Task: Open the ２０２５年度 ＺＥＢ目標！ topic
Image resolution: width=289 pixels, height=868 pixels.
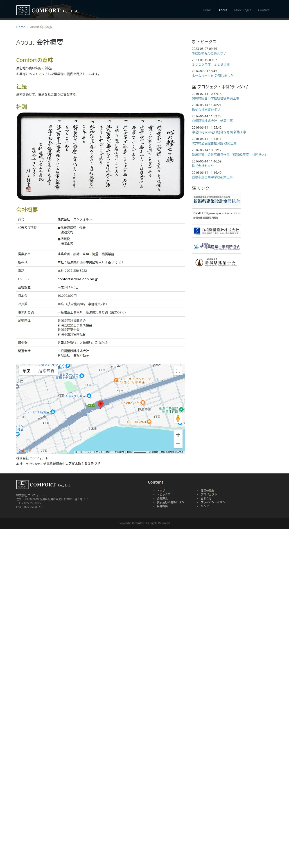Action: tap(212, 64)
